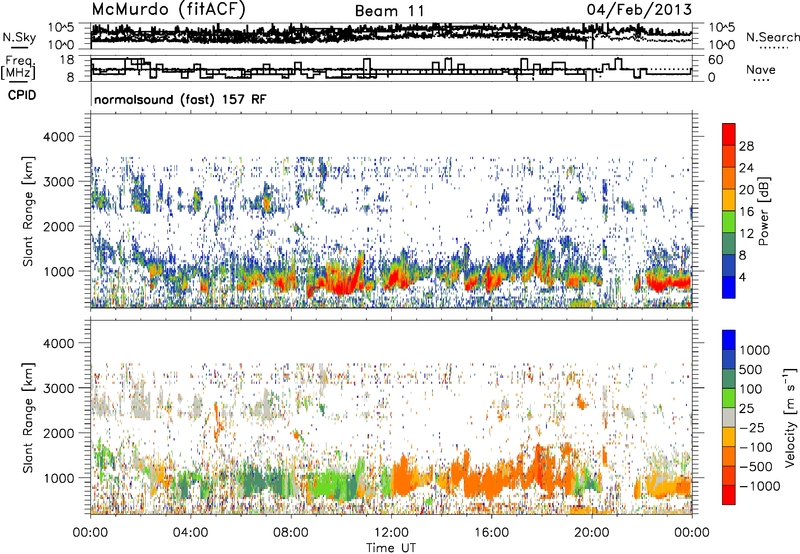Click Slant Range label of power panel
Image resolution: width=800 pixels, height=554 pixels.
[x=28, y=211]
